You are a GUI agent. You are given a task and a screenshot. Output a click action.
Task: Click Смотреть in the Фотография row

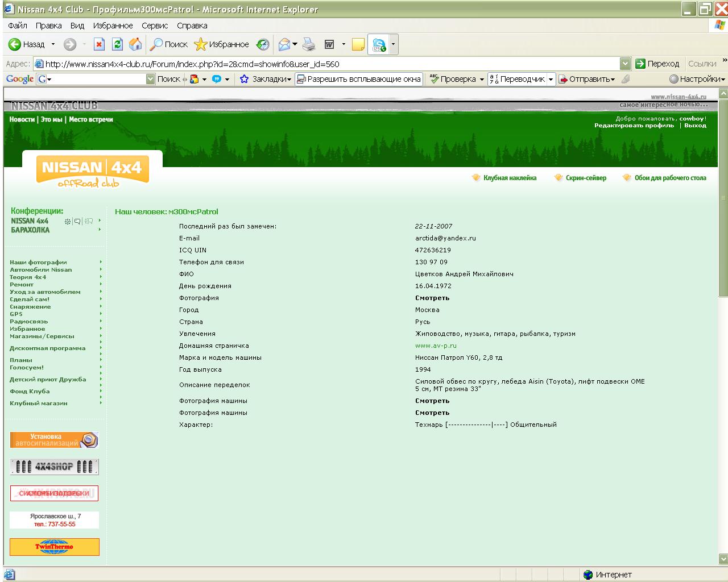[432, 298]
